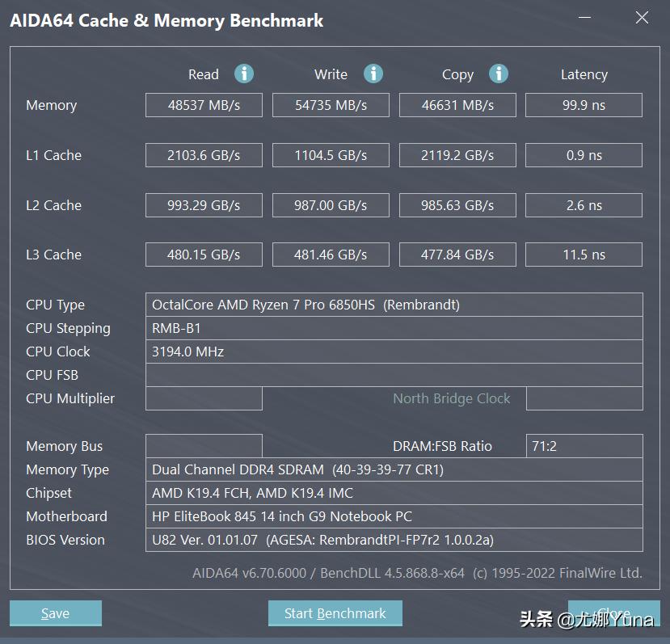Viewport: 670px width, 644px height.
Task: Select the Memory latency 99.9 ns
Action: point(584,105)
